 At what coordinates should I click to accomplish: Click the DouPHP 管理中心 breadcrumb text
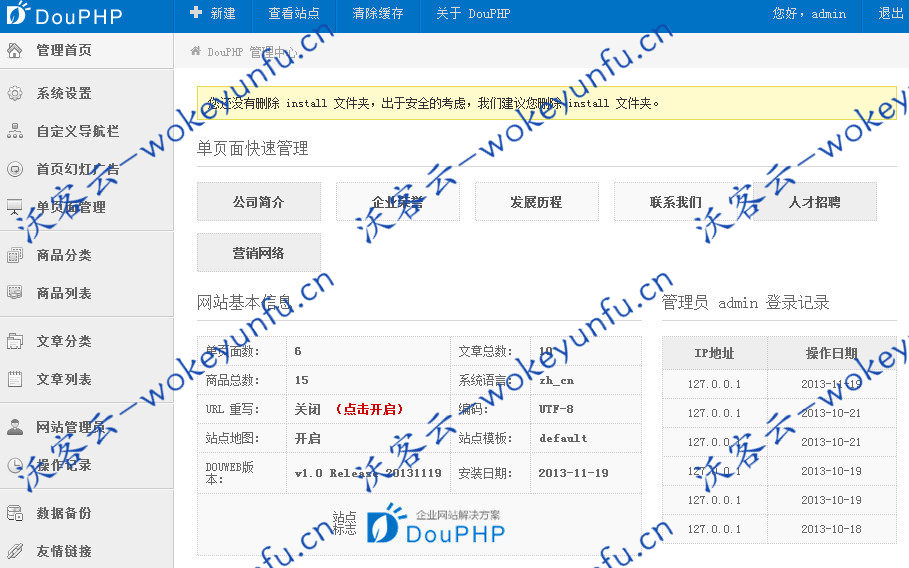[253, 52]
